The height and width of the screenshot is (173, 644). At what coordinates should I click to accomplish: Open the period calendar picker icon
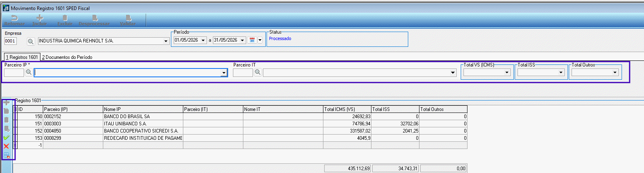(252, 40)
